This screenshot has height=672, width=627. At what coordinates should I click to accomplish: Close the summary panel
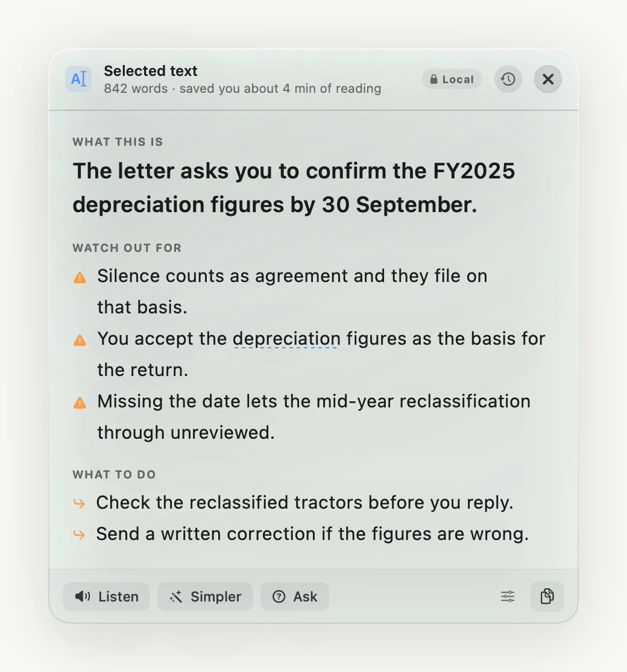[547, 79]
